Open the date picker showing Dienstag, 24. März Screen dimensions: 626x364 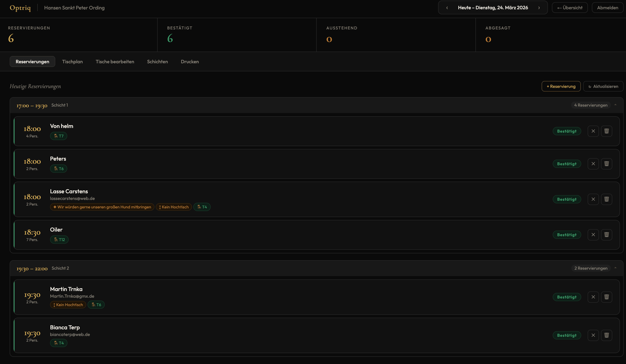(493, 7)
